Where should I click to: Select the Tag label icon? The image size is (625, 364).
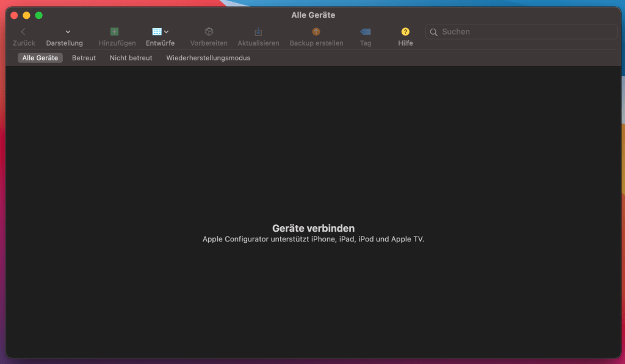(x=365, y=32)
